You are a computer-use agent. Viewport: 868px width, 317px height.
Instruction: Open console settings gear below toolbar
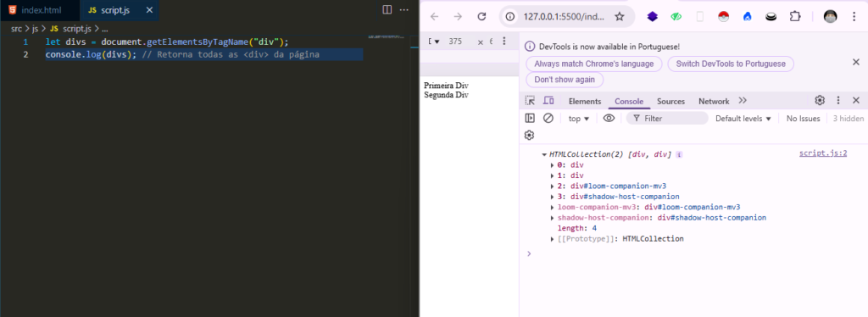[x=529, y=135]
